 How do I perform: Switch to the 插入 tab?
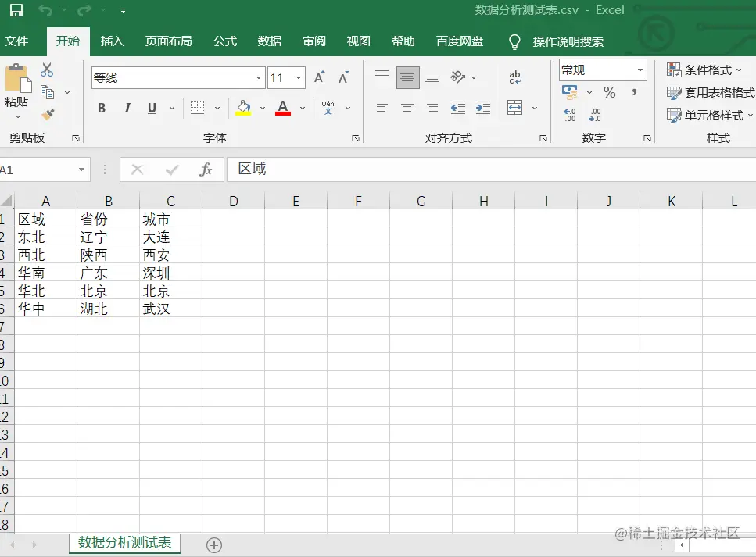[113, 41]
